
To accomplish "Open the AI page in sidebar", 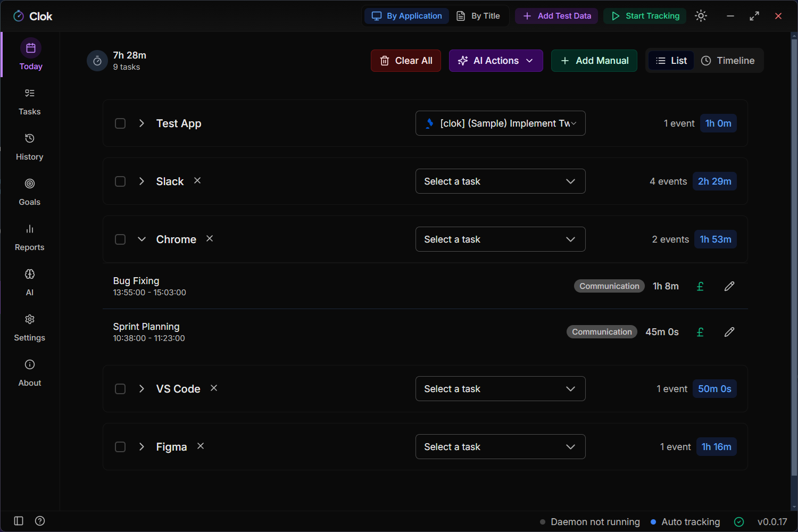I will click(30, 282).
